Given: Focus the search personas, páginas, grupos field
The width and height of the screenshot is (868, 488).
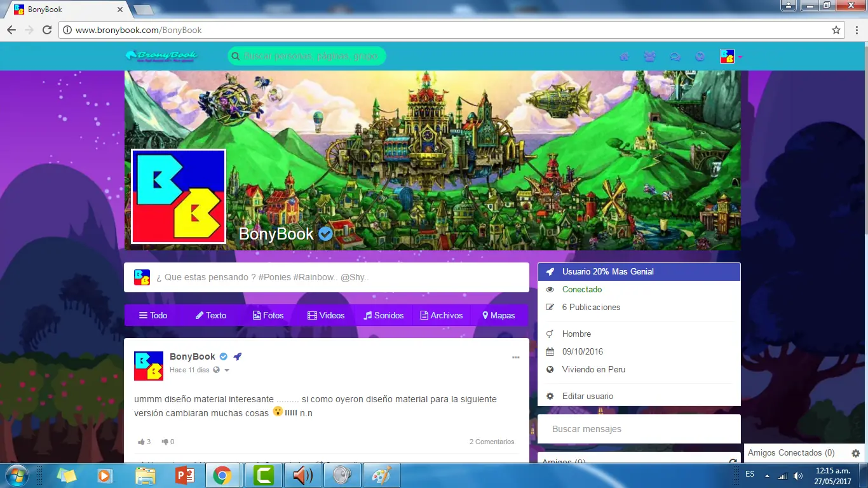Looking at the screenshot, I should [307, 56].
